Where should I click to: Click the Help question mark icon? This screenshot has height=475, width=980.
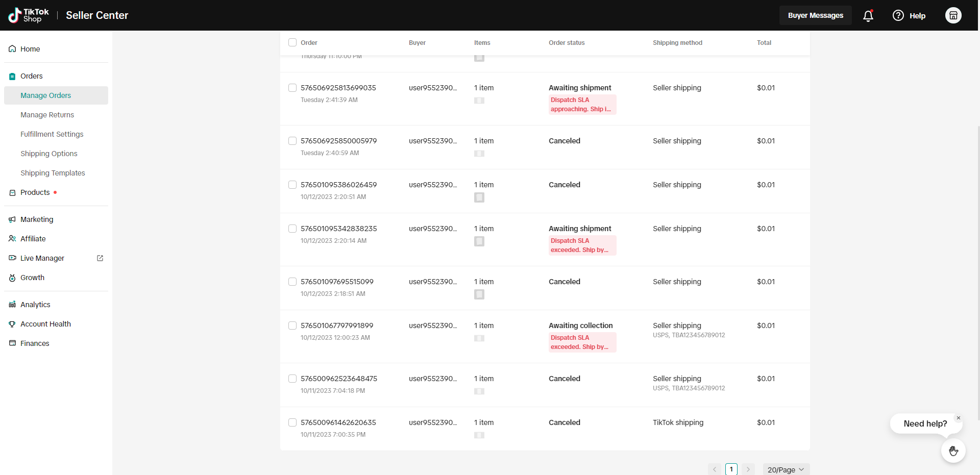pyautogui.click(x=898, y=16)
